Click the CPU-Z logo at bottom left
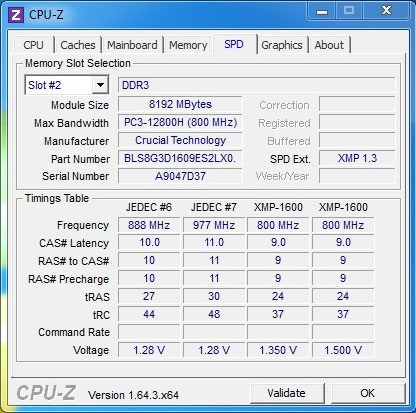The image size is (416, 413). coord(46,393)
